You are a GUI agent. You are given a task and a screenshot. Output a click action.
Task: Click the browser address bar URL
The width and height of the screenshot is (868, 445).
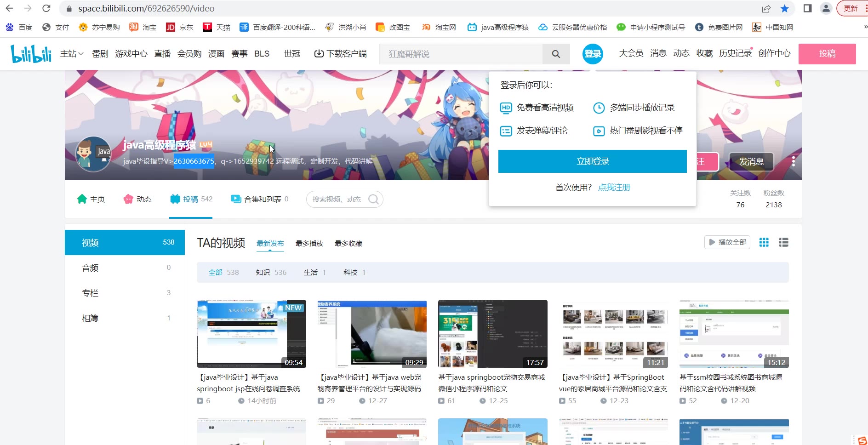[x=146, y=8]
